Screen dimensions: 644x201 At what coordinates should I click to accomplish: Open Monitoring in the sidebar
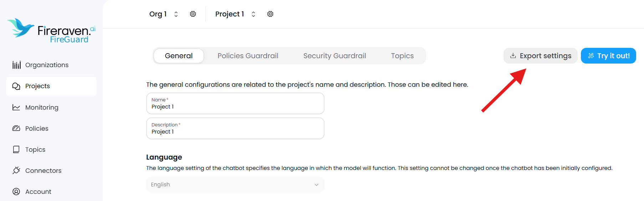51,107
